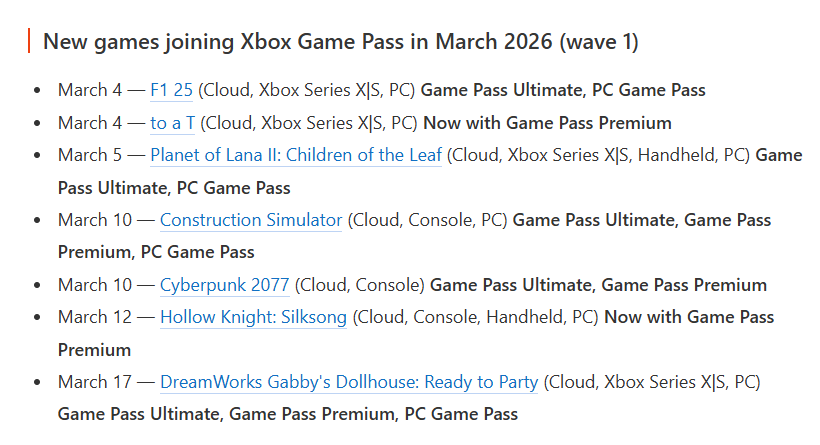Click the "March 12" date text

tap(93, 317)
